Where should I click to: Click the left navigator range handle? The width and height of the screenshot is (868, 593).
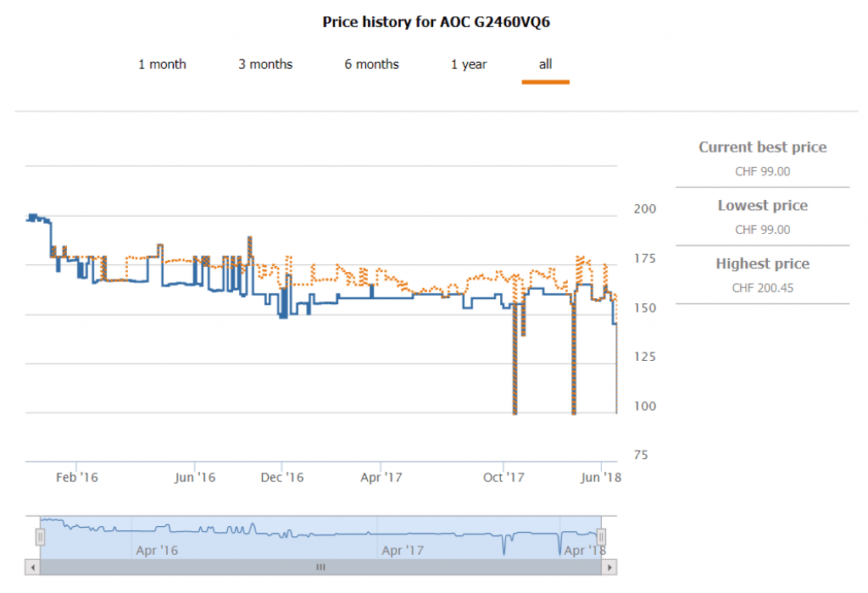pos(40,536)
